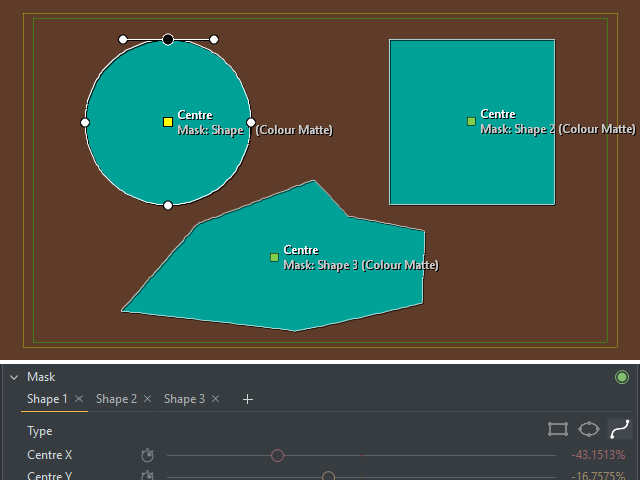Click the Centre Y value -16.7575%
Image resolution: width=640 pixels, height=480 pixels.
(x=598, y=476)
